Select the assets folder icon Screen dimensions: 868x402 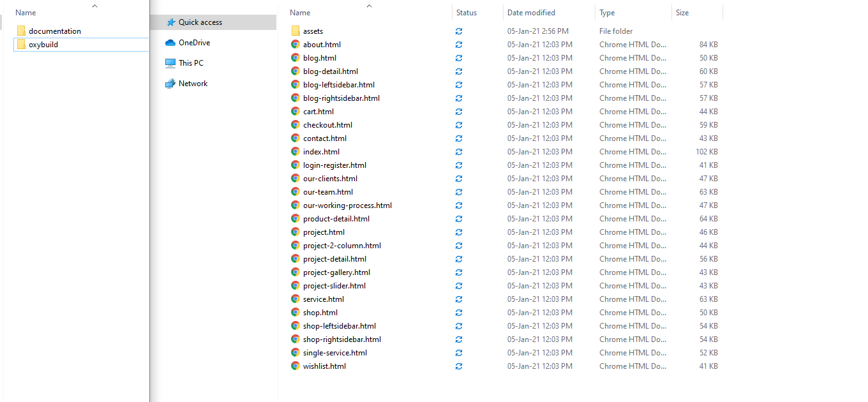[296, 31]
